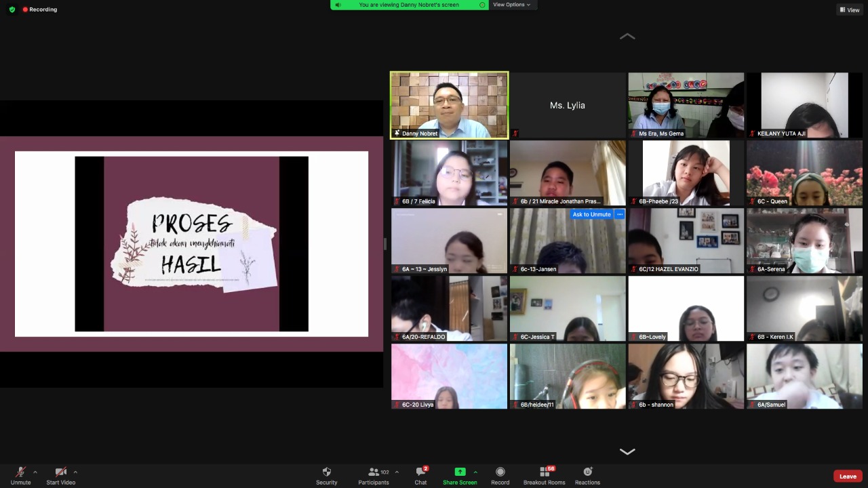Expand audio options arrow beside Unmute
This screenshot has width=868, height=488.
click(x=35, y=472)
